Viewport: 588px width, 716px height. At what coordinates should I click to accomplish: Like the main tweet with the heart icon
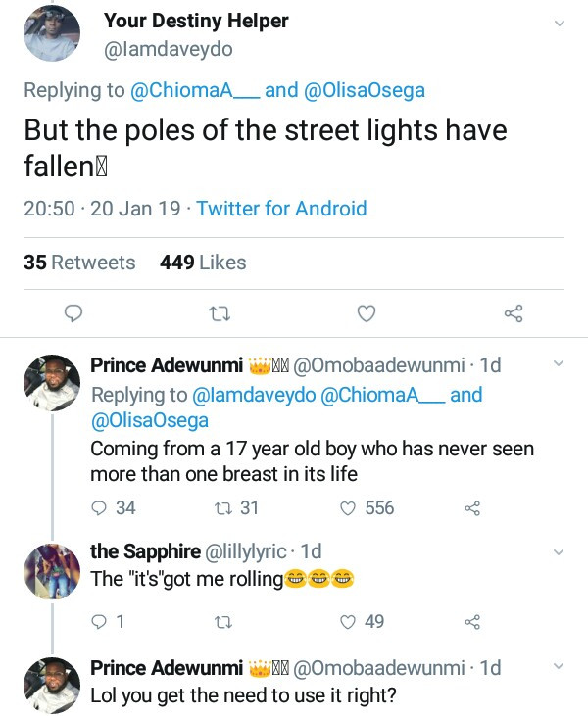click(366, 313)
